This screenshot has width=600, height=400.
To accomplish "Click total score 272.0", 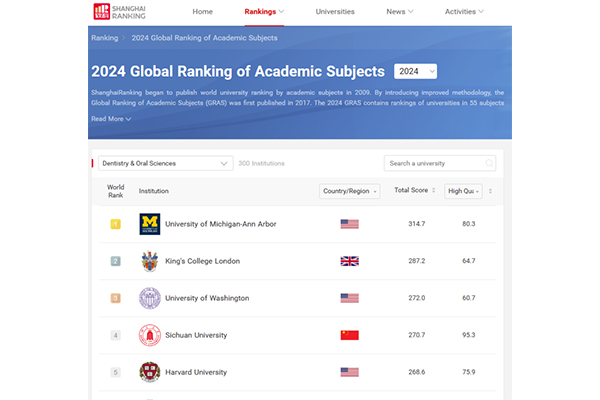I will pos(416,298).
